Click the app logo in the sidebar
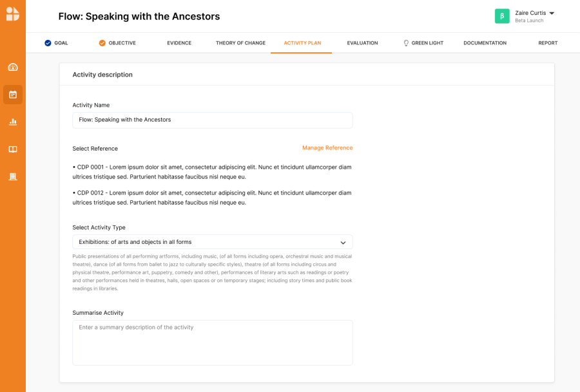Screen dimensions: 580x392 pyautogui.click(x=13, y=14)
